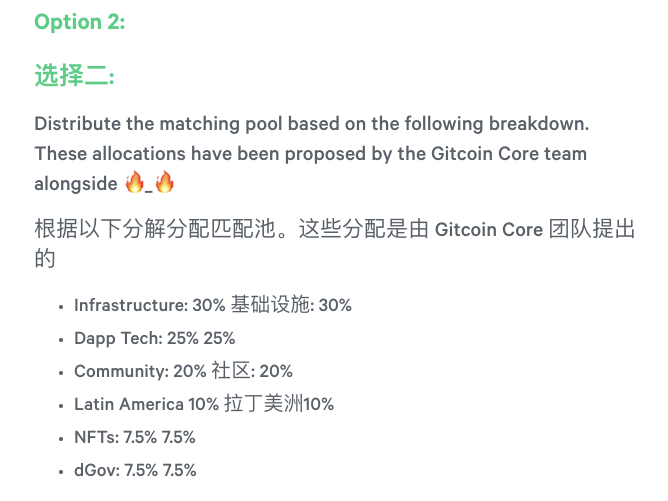This screenshot has height=501, width=668.
Task: Click the Chinese heading 选择二
Action: [75, 75]
